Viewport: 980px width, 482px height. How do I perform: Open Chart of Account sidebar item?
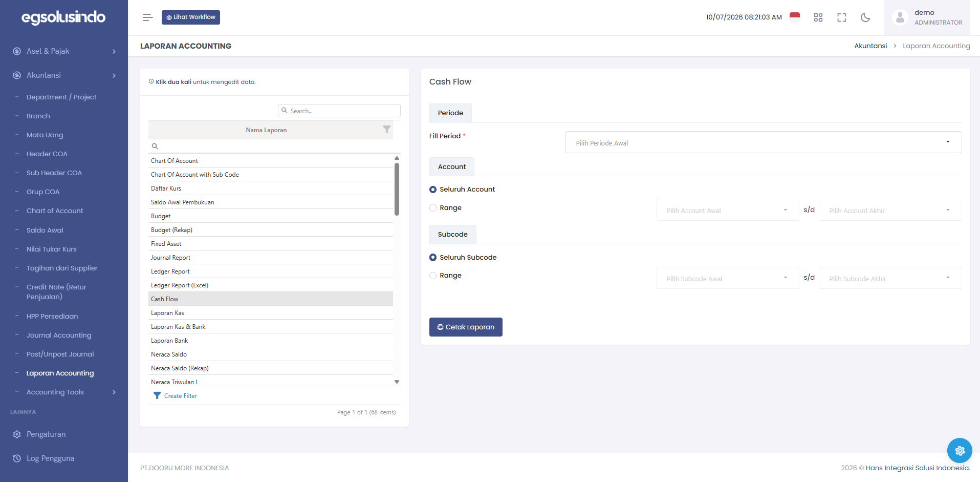pos(55,211)
